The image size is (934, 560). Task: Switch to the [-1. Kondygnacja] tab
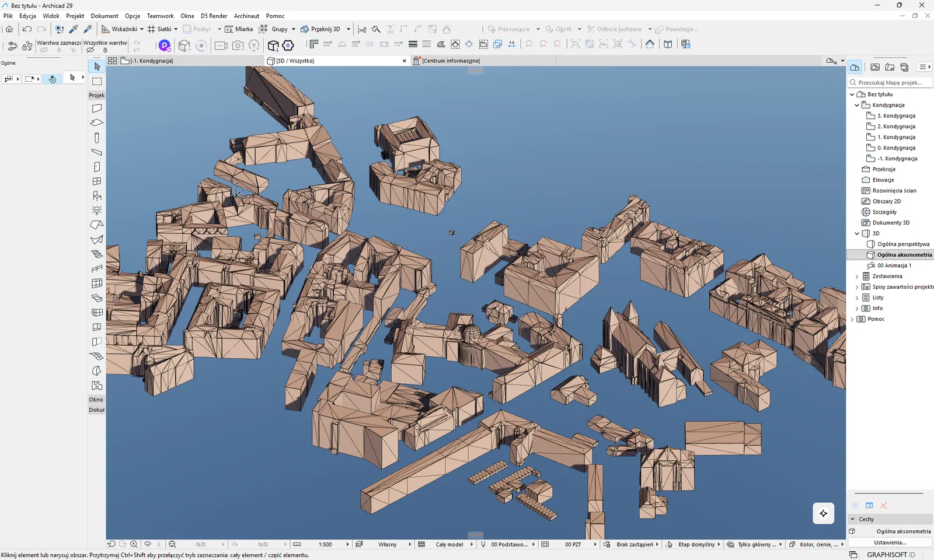pyautogui.click(x=152, y=61)
